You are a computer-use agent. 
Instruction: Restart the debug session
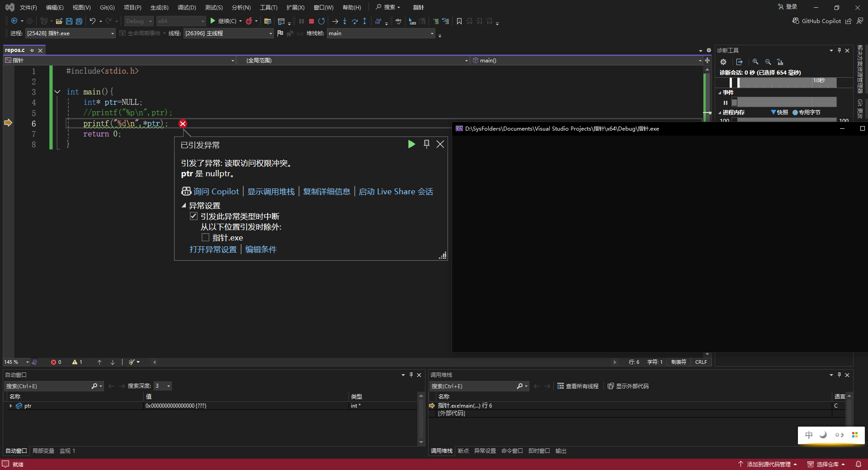pyautogui.click(x=321, y=21)
